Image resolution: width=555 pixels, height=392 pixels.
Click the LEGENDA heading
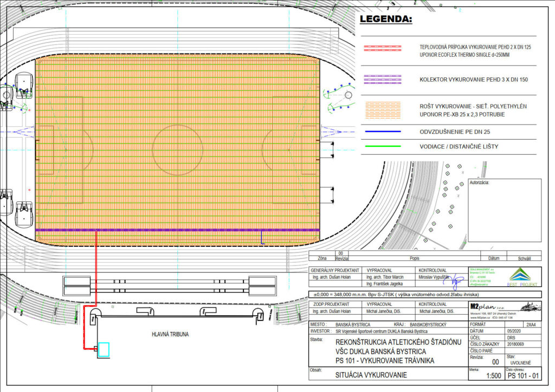coord(386,20)
